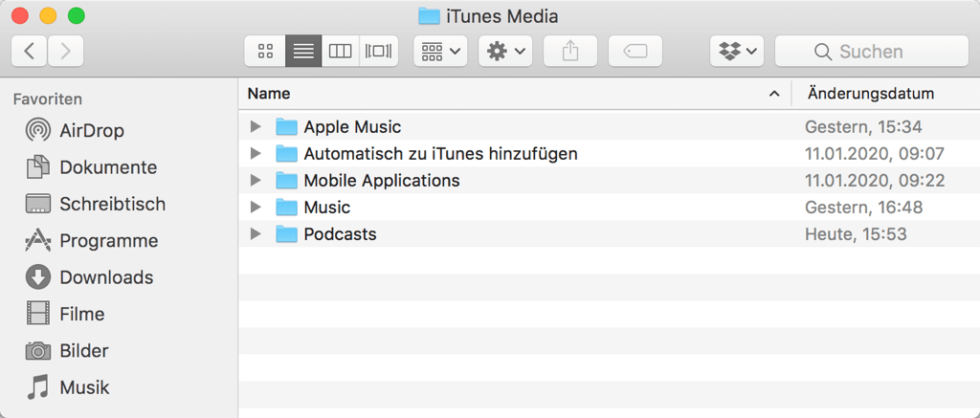The image size is (980, 418).
Task: Click the date 11.01.2020, 09:07
Action: coord(875,154)
